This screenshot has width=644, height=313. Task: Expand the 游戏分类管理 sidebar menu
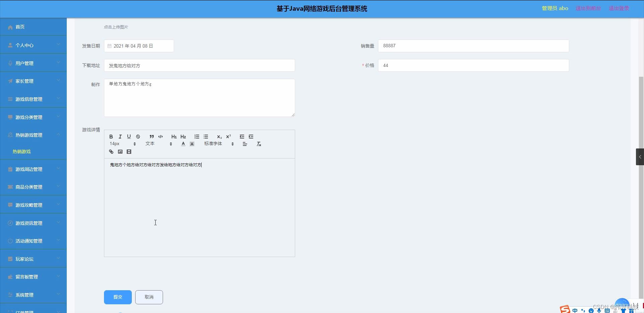pos(34,117)
